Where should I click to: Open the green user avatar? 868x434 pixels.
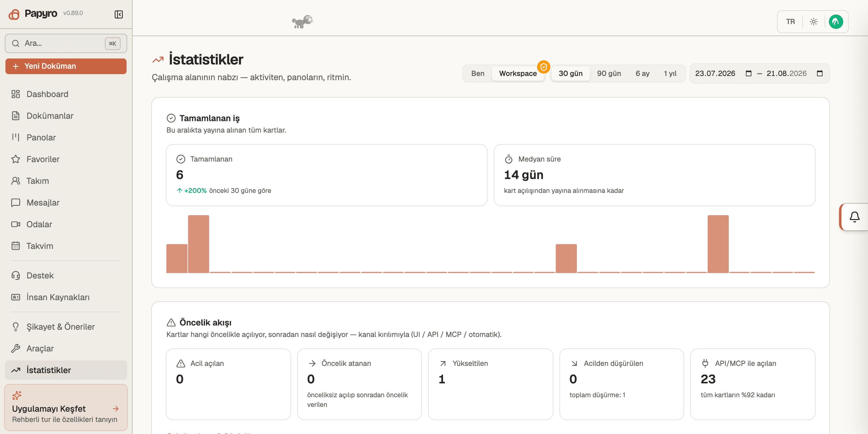pos(836,22)
